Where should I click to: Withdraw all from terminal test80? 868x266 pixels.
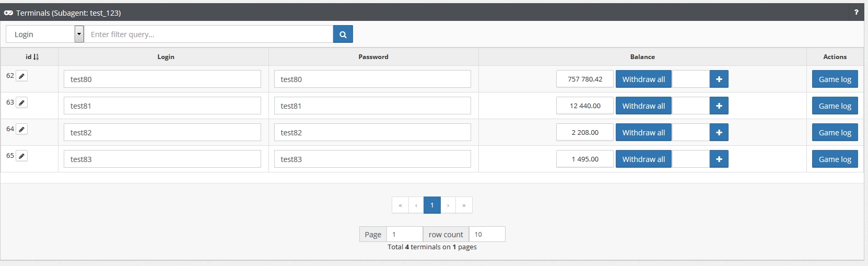click(x=643, y=79)
